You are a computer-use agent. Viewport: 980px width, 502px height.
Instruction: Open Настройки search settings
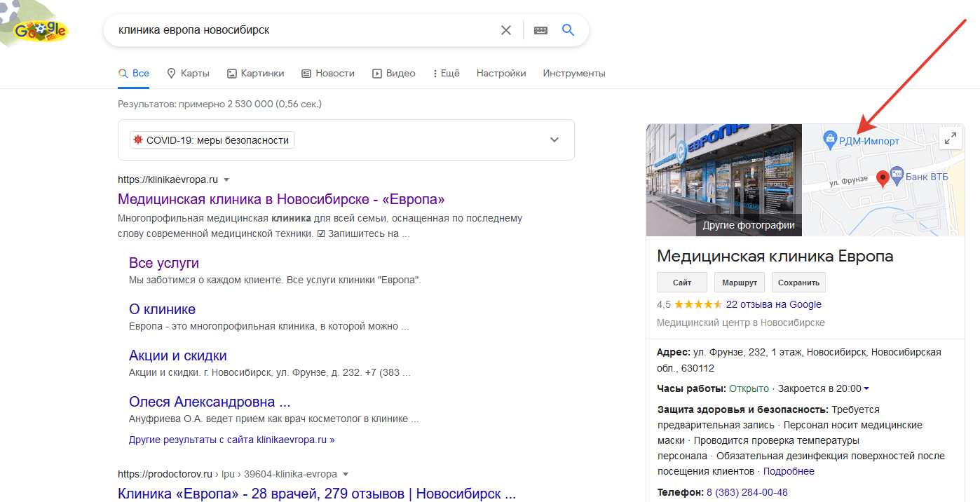tap(501, 73)
